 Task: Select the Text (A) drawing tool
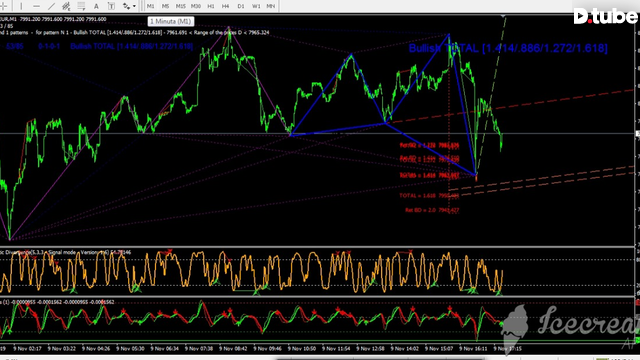pyautogui.click(x=96, y=6)
